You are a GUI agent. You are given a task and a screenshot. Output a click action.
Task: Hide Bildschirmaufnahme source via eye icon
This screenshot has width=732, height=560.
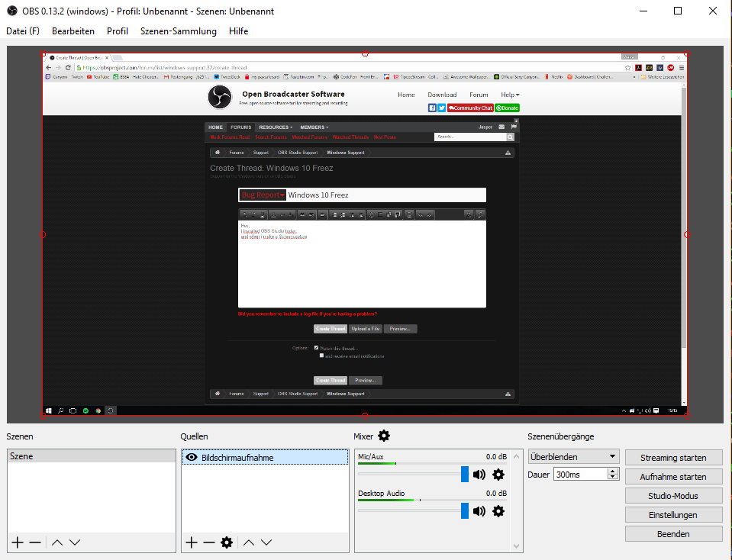tap(192, 457)
